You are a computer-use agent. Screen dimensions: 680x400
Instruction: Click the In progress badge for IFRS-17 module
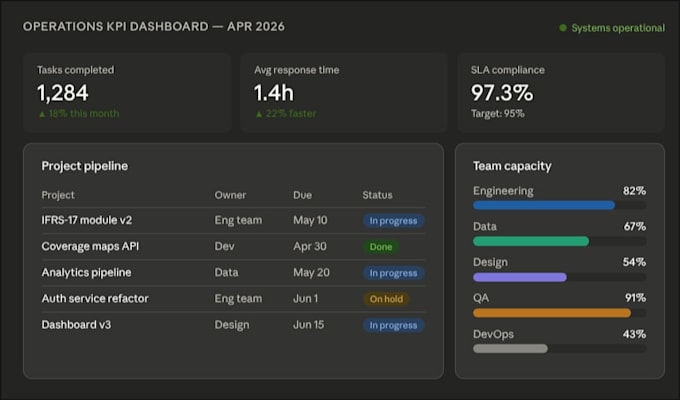[x=393, y=221]
